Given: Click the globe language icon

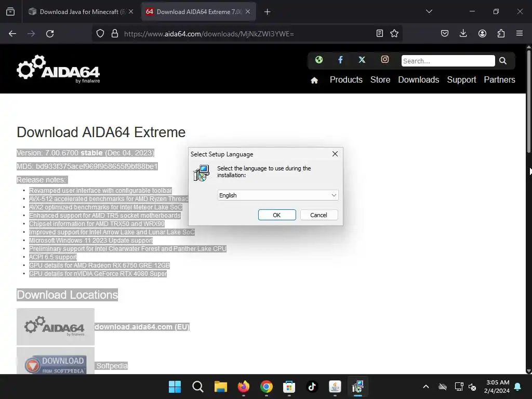Looking at the screenshot, I should [319, 60].
